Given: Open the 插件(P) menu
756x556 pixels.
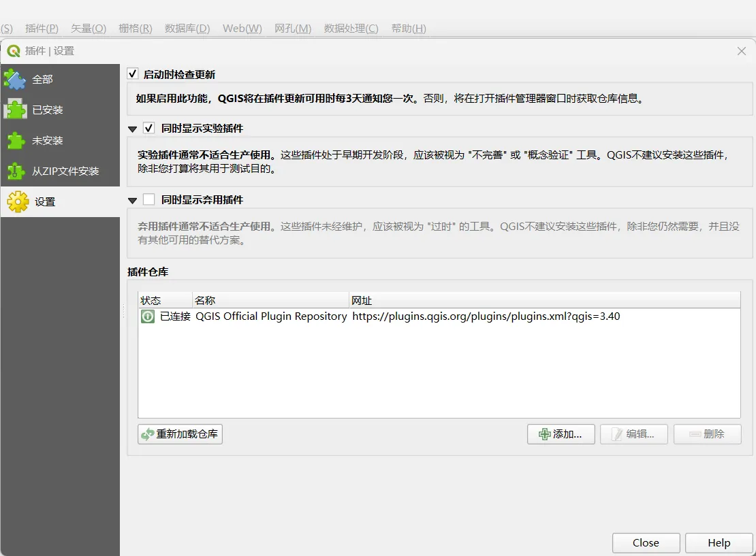Looking at the screenshot, I should tap(42, 29).
